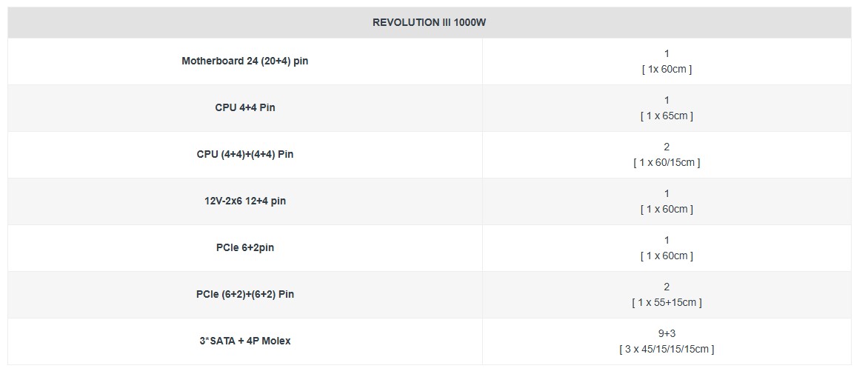The image size is (868, 377).
Task: Click the 12V-2x6 row's [ 1 x 60cm ] length
Action: (x=667, y=210)
